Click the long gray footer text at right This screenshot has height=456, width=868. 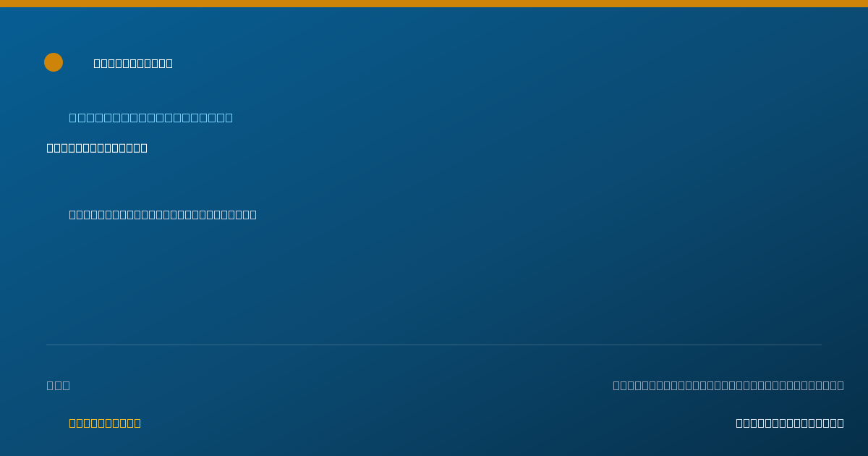point(728,385)
